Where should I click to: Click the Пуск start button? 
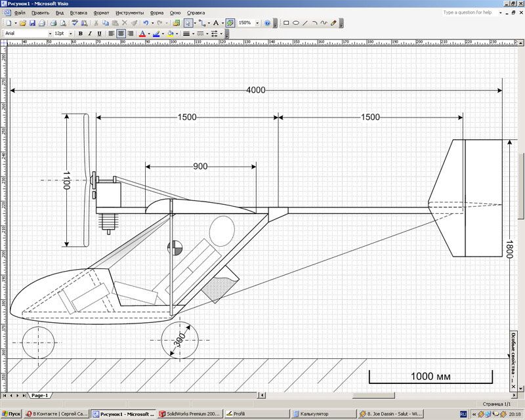click(x=11, y=414)
